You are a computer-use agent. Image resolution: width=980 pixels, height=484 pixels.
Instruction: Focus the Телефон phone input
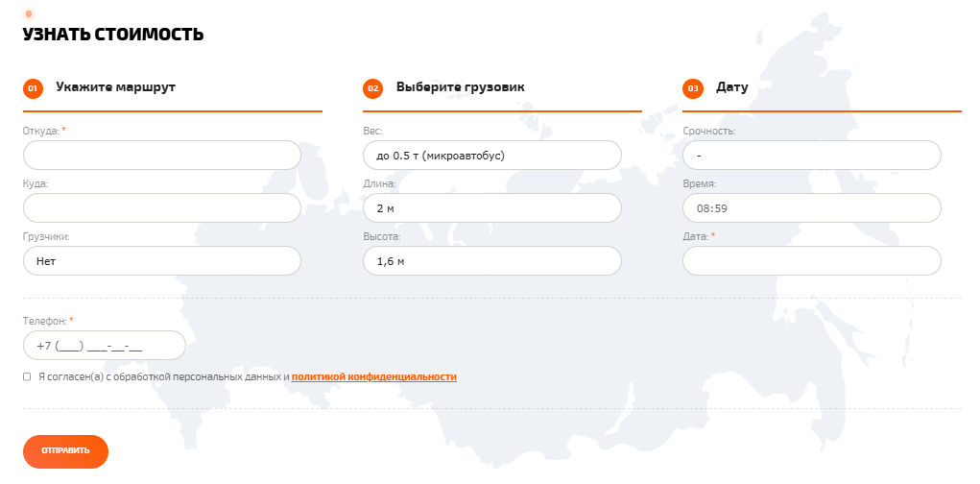pos(104,346)
